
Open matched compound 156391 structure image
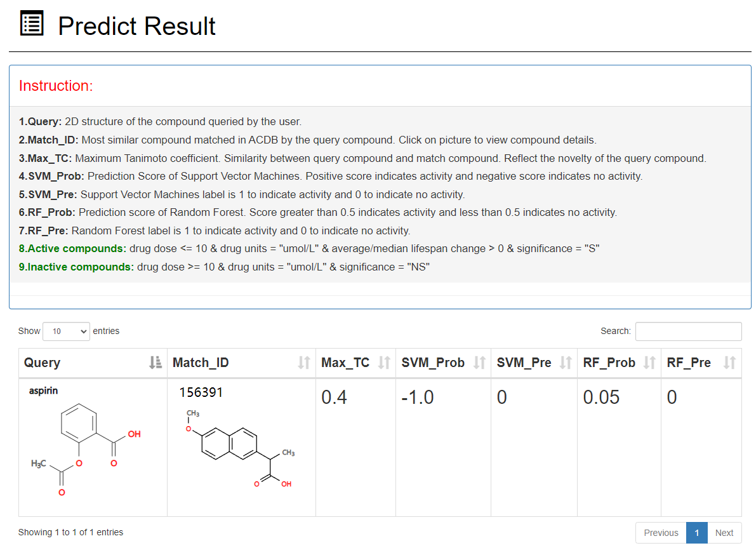click(241, 449)
